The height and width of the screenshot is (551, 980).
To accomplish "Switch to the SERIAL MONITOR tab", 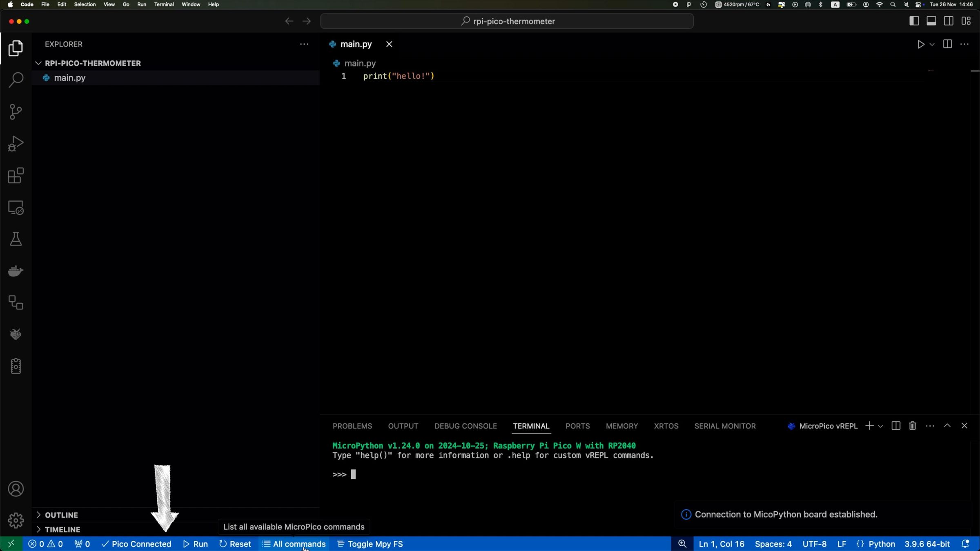I will (x=725, y=426).
